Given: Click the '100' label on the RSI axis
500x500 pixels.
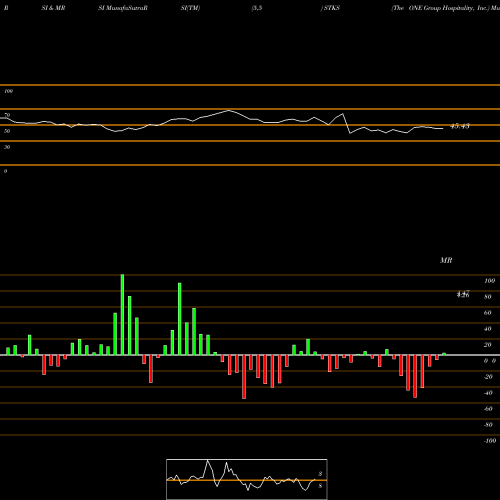Looking at the screenshot, I should coord(8,91).
